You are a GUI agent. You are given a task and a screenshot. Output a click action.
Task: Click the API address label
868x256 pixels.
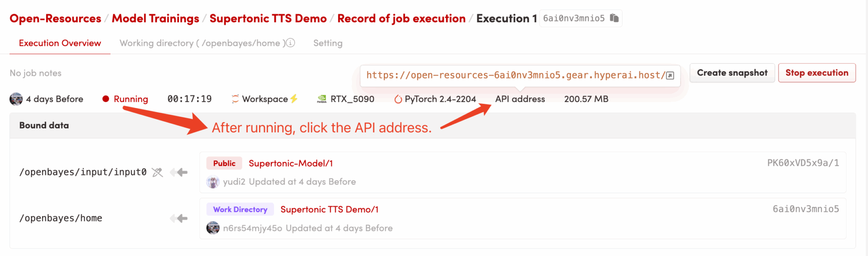point(520,99)
